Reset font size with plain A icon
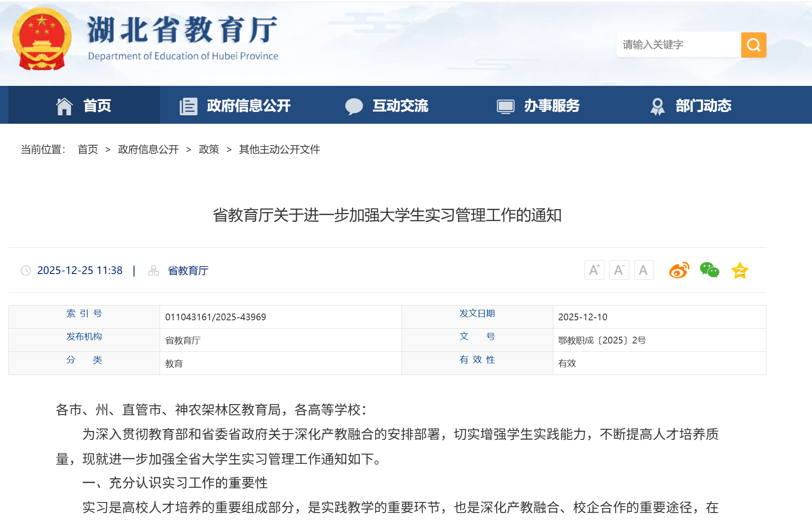812x524 pixels. coord(644,270)
